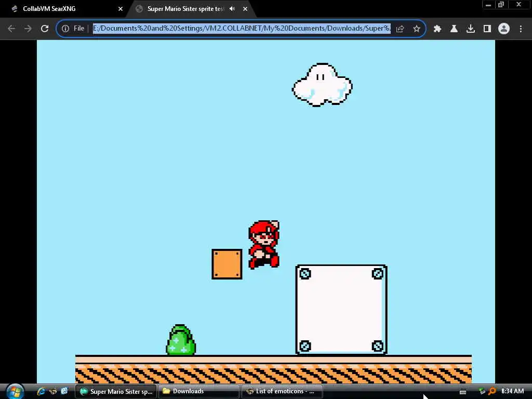Open the Chrome Labs flask icon
The width and height of the screenshot is (532, 399).
454,29
